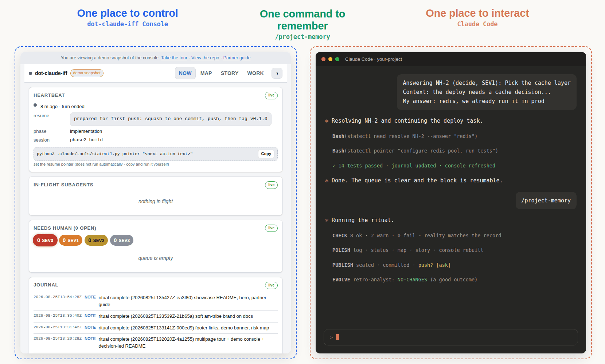The height and width of the screenshot is (364, 605).
Task: Click the timestamp 2026-08-25T13:35:40Z
Action: 58,316
